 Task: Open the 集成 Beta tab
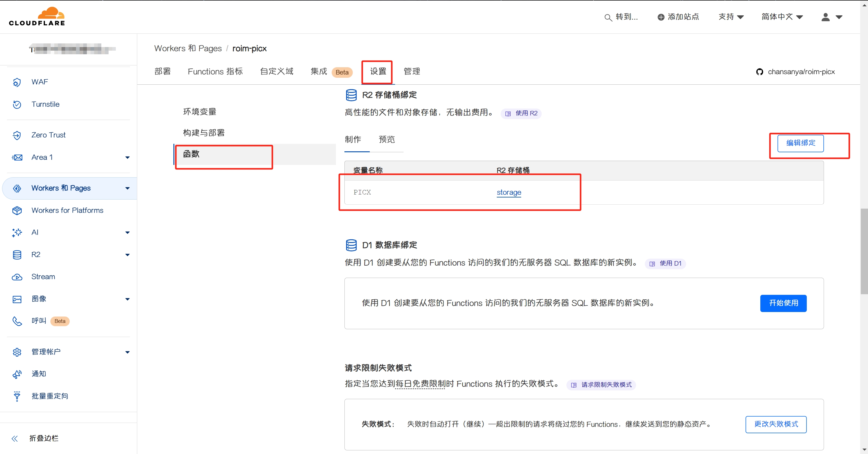point(331,72)
